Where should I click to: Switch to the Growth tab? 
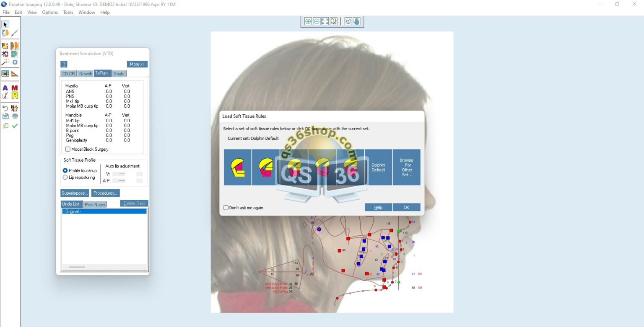coord(86,74)
